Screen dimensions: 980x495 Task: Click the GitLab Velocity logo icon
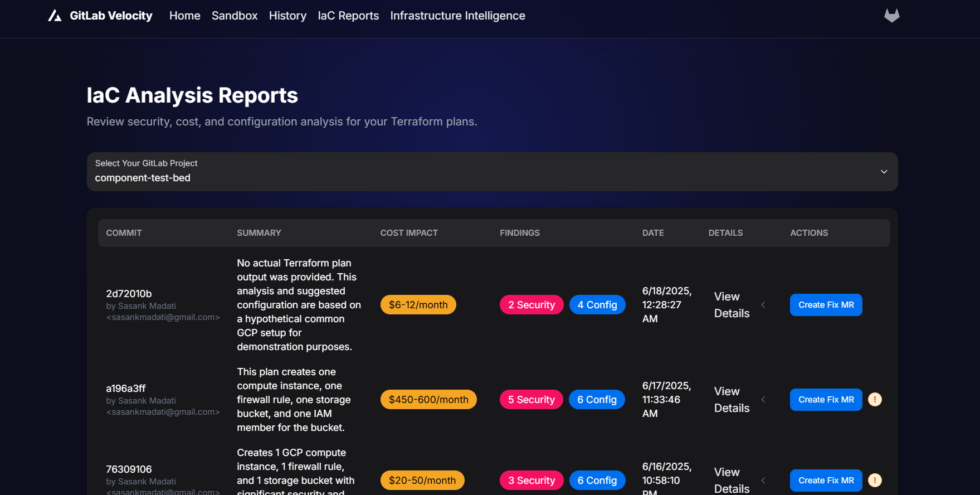55,16
